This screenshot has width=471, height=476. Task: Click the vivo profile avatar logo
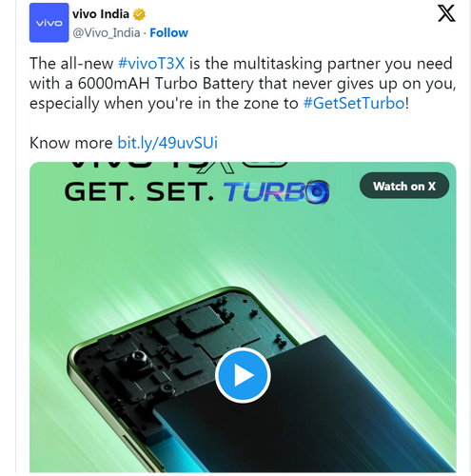[x=49, y=23]
